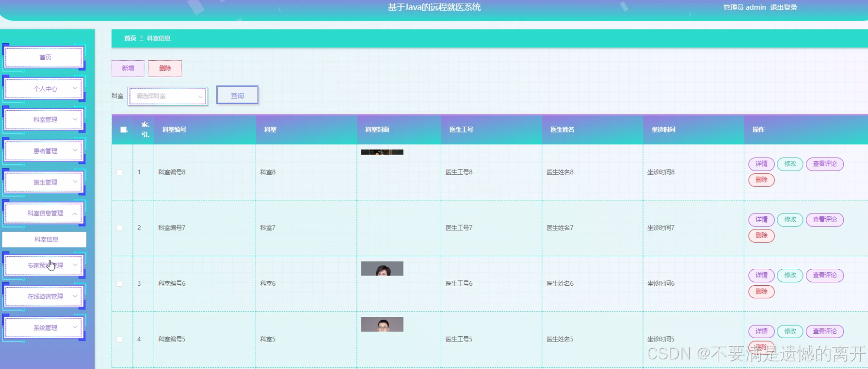868x369 pixels.
Task: Open the 请选择科室 dropdown
Action: [x=168, y=96]
